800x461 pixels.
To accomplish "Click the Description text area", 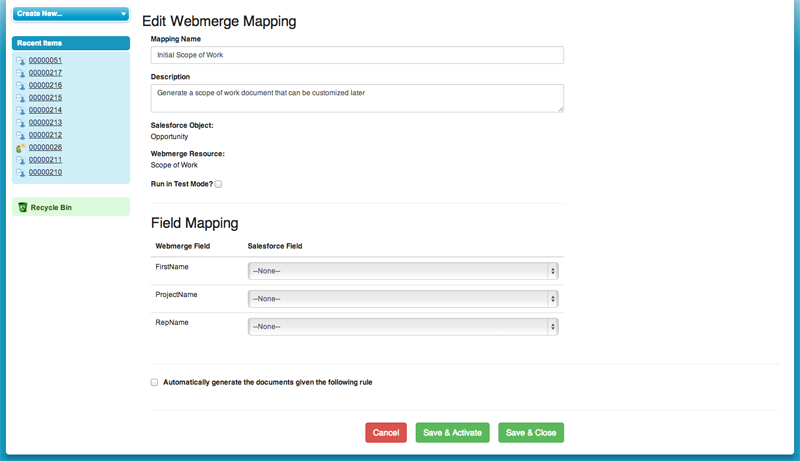I will point(357,98).
